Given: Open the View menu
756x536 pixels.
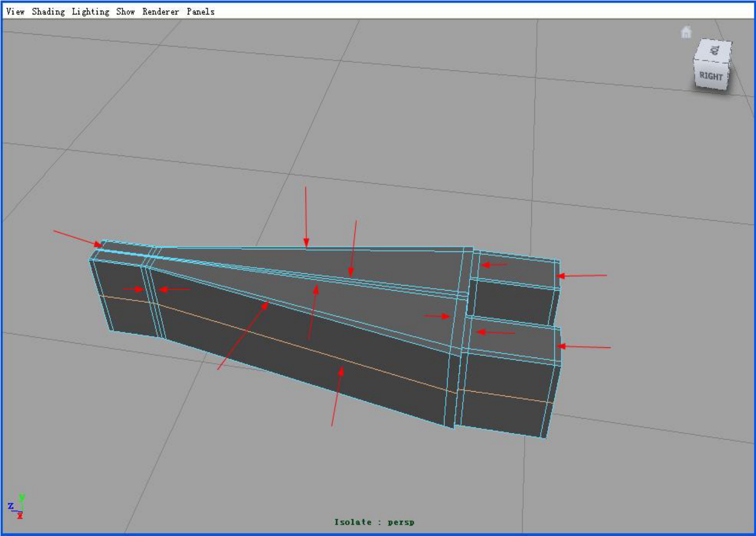Looking at the screenshot, I should click(x=15, y=11).
